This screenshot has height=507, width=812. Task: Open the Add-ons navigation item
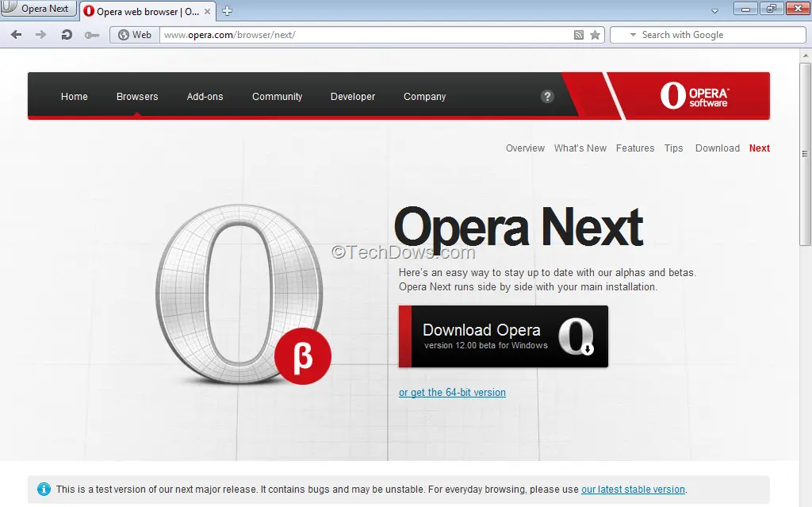coord(205,97)
